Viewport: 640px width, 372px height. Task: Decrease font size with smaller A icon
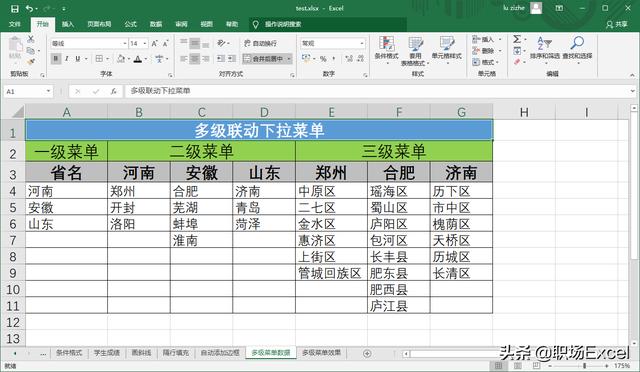coord(165,43)
